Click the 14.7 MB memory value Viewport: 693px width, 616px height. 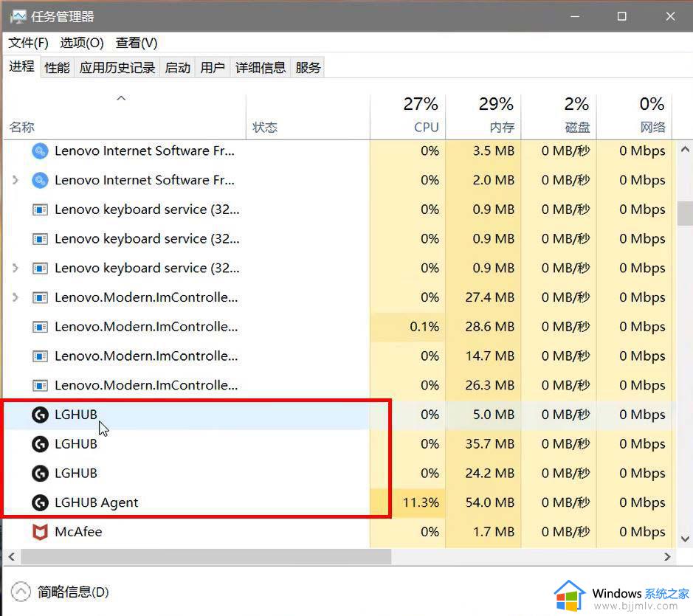point(490,356)
